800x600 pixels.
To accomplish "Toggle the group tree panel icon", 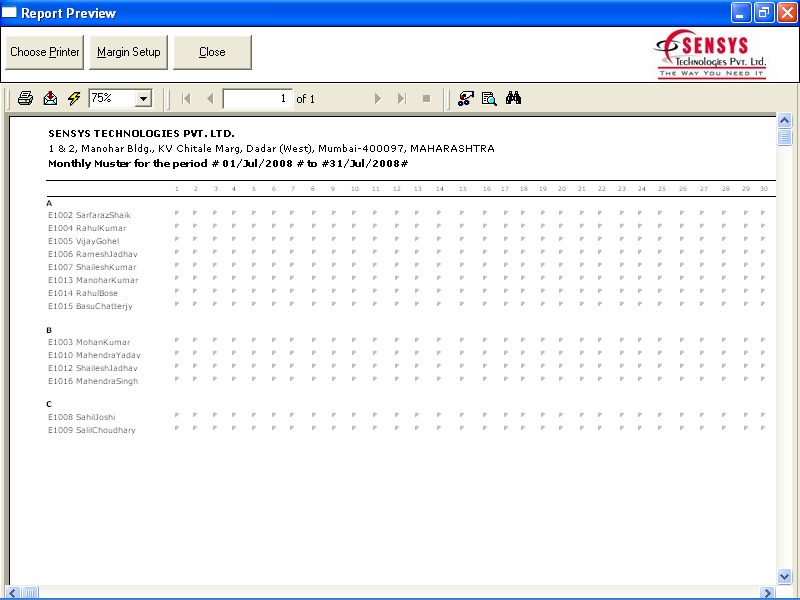I will [465, 98].
